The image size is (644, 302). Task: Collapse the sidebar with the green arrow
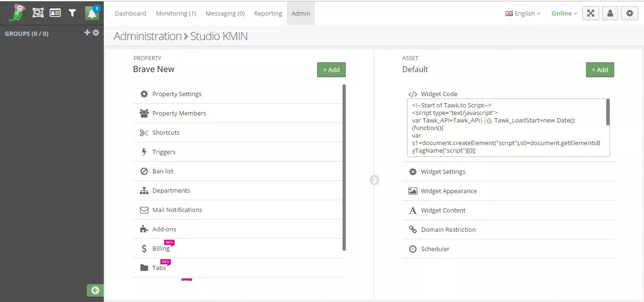[95, 290]
